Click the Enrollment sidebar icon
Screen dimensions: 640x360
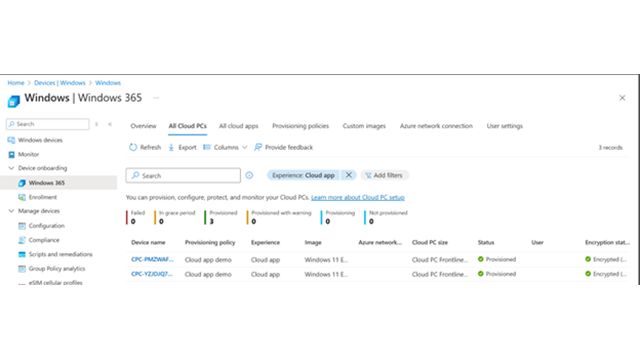22,197
